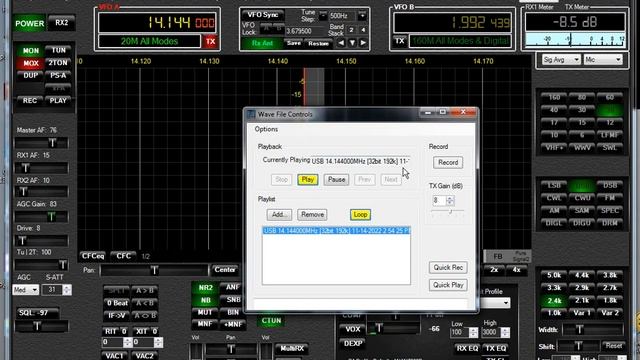This screenshot has width=640, height=360.
Task: Select the USB 14.144000MHz playlist entry
Action: tap(336, 231)
